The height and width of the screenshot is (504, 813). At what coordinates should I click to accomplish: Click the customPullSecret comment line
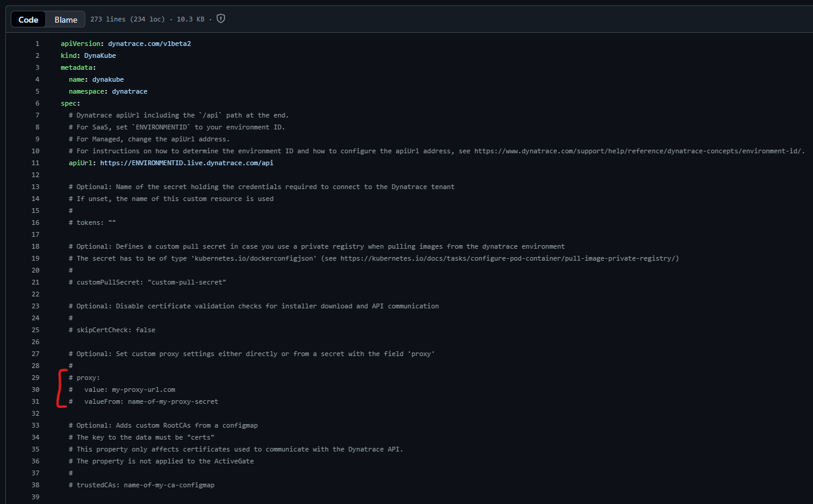pyautogui.click(x=147, y=282)
